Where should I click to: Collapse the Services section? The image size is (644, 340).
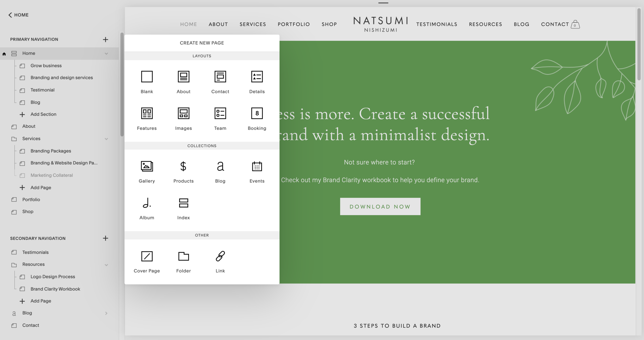[x=106, y=138]
